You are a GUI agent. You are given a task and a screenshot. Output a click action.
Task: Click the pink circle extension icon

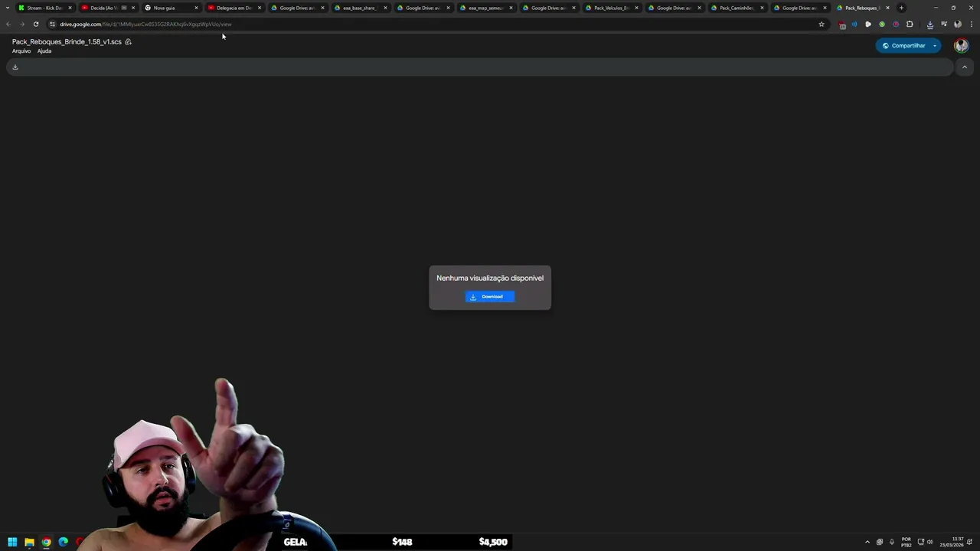point(896,24)
